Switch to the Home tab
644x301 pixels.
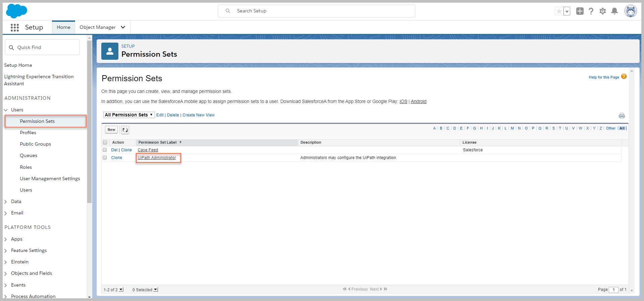[x=63, y=27]
